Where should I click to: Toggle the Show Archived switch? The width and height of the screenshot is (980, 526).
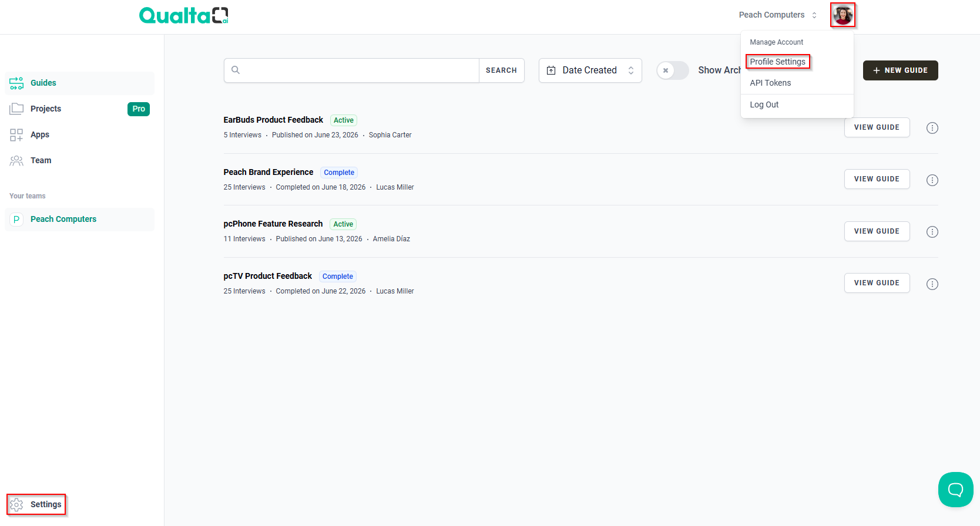coord(673,70)
